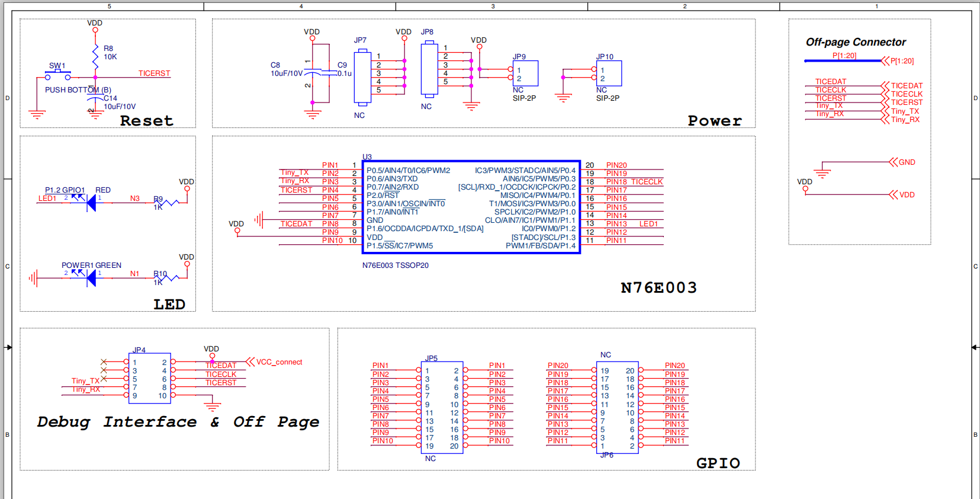Screen dimensions: 980x499
Task: Select the JP10 two-pin connector
Action: coord(609,73)
